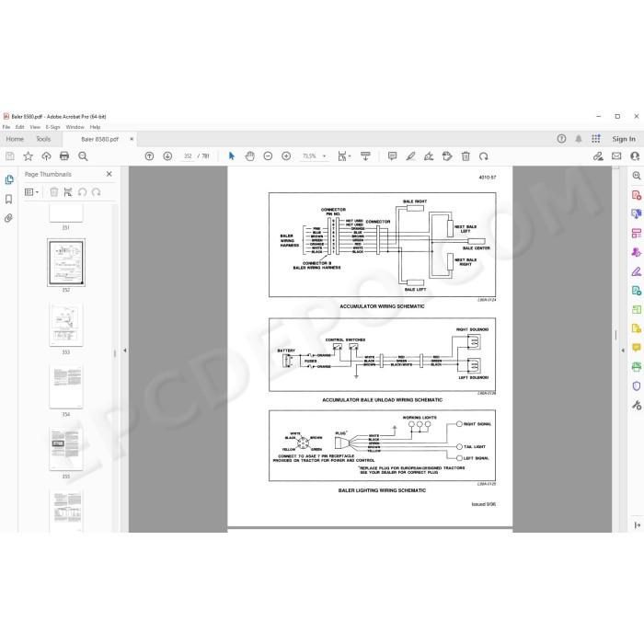Open the apps grid icon
This screenshot has width=644, height=644.
tap(596, 139)
